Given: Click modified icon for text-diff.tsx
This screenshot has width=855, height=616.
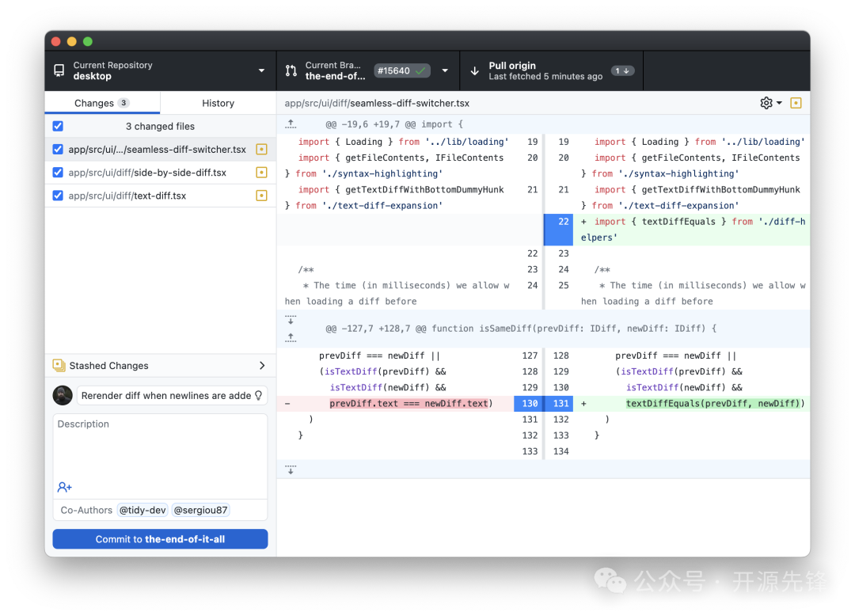Looking at the screenshot, I should pyautogui.click(x=262, y=196).
